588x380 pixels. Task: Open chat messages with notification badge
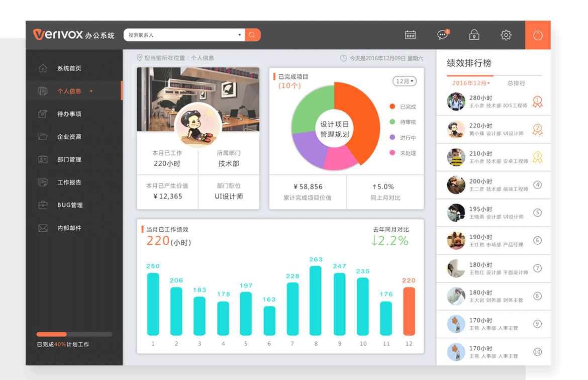[443, 35]
